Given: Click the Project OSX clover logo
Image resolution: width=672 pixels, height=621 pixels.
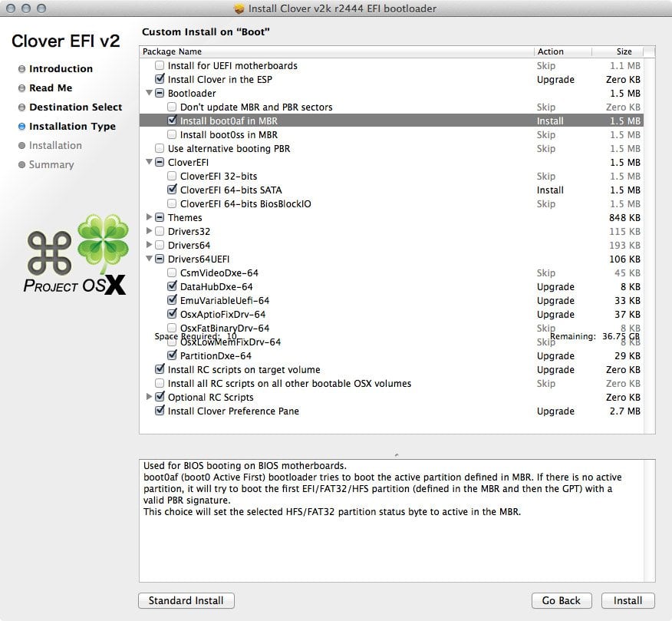Looking at the screenshot, I should pos(76,255).
